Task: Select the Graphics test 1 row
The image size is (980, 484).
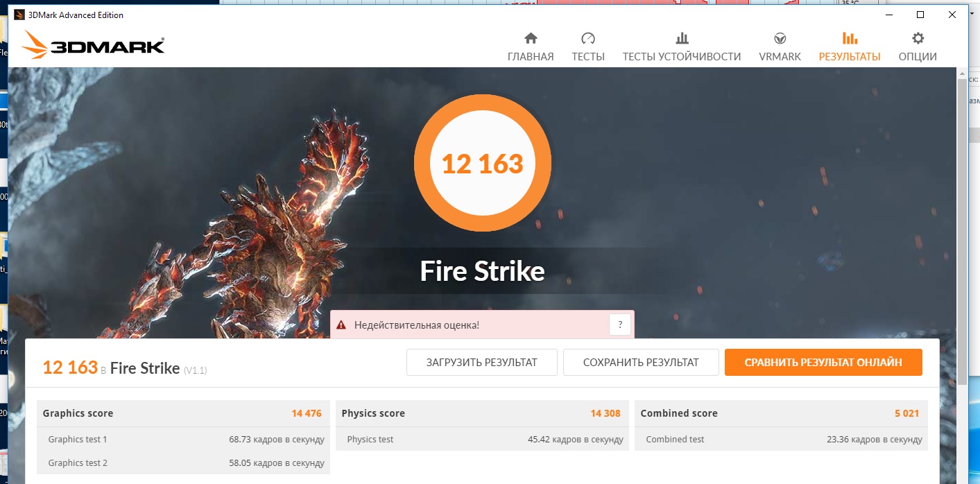Action: tap(183, 439)
